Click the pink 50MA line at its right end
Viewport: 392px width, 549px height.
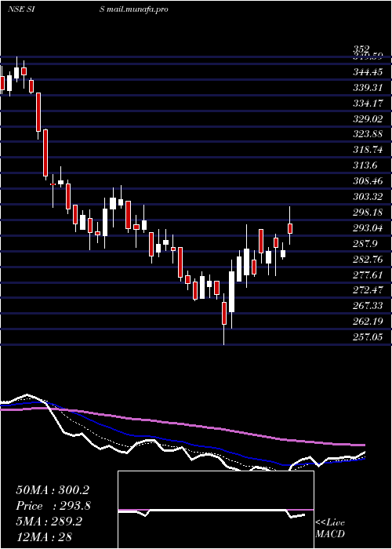pos(362,445)
